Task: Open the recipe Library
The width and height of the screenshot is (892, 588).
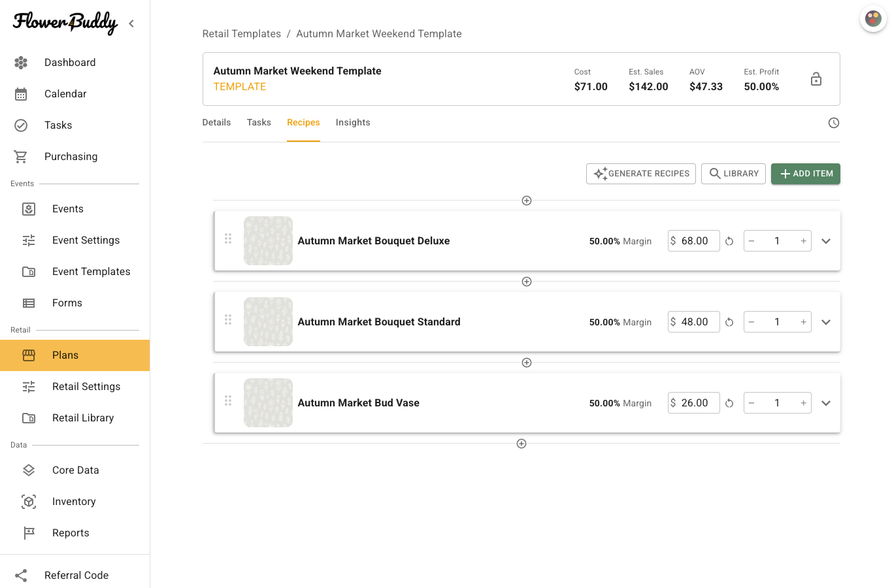Action: tap(733, 174)
